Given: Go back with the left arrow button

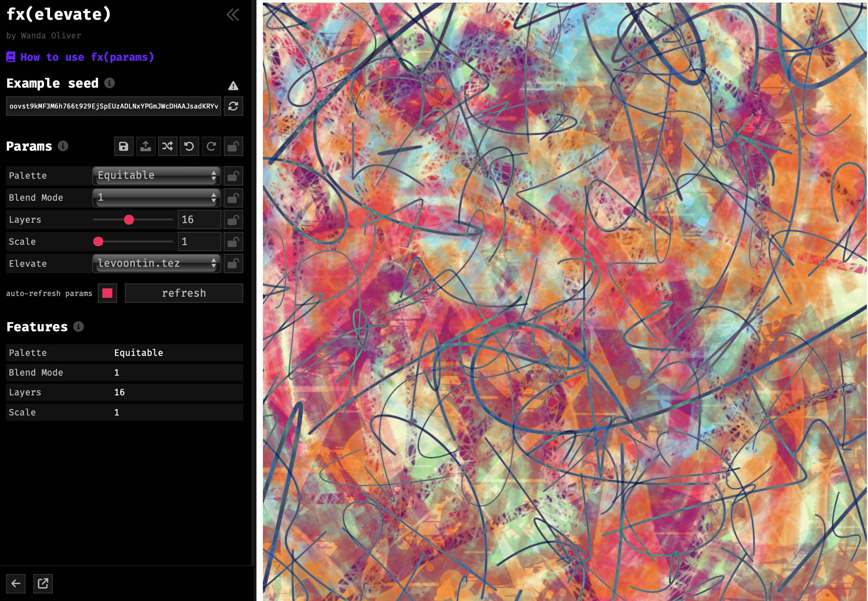Looking at the screenshot, I should click(16, 583).
